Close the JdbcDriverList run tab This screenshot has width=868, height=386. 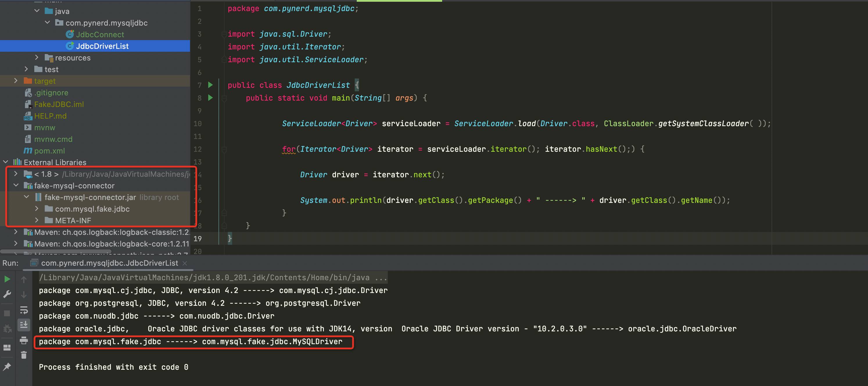click(x=185, y=263)
